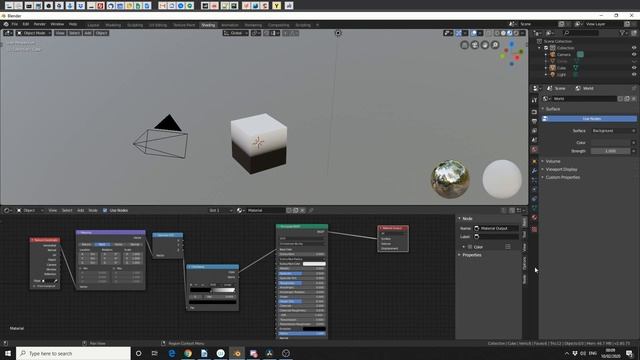Adjust the World Strength slider
The image size is (640, 360).
pyautogui.click(x=611, y=151)
